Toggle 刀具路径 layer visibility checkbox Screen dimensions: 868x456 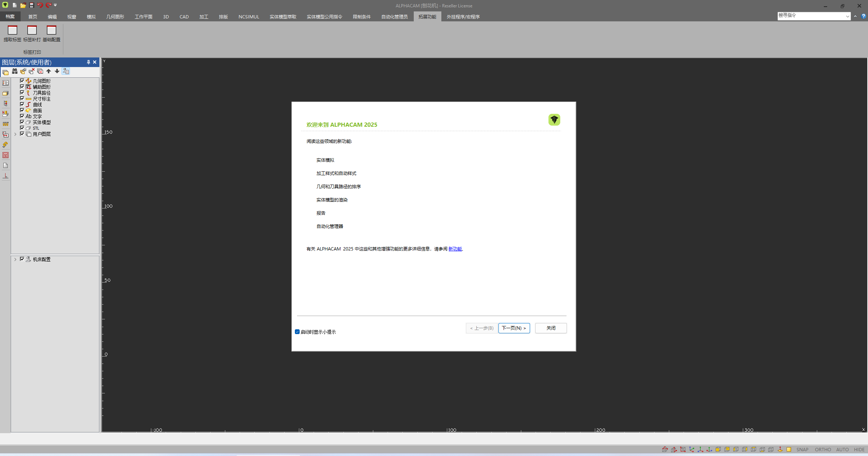(x=22, y=92)
